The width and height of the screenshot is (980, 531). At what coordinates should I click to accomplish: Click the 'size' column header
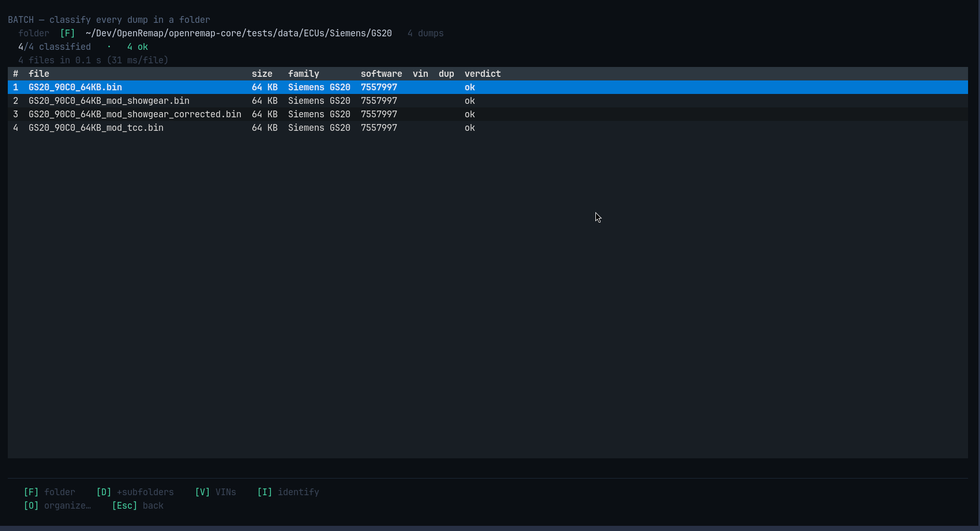click(x=262, y=74)
